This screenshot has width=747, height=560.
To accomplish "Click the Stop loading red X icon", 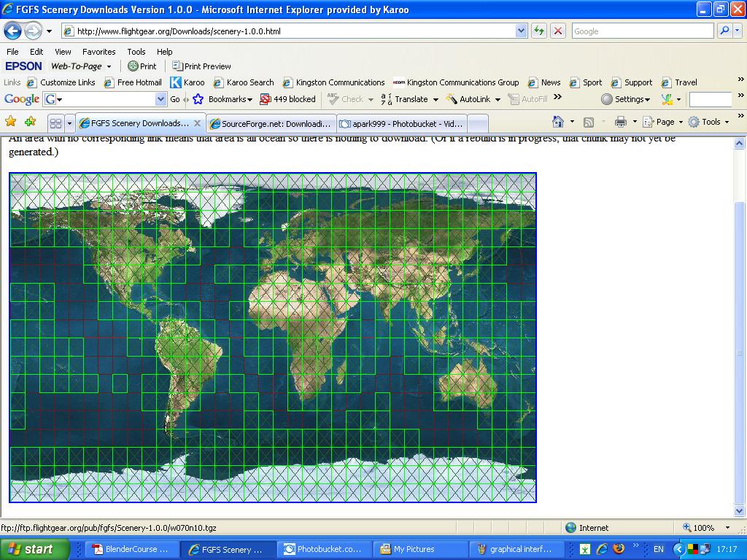I will [558, 31].
